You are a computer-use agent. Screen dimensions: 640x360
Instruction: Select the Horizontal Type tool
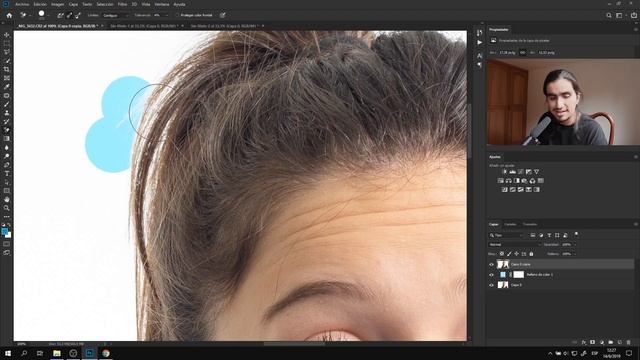7,173
